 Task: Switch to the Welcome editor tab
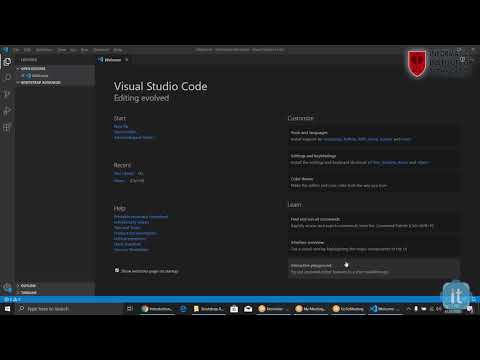[x=112, y=60]
